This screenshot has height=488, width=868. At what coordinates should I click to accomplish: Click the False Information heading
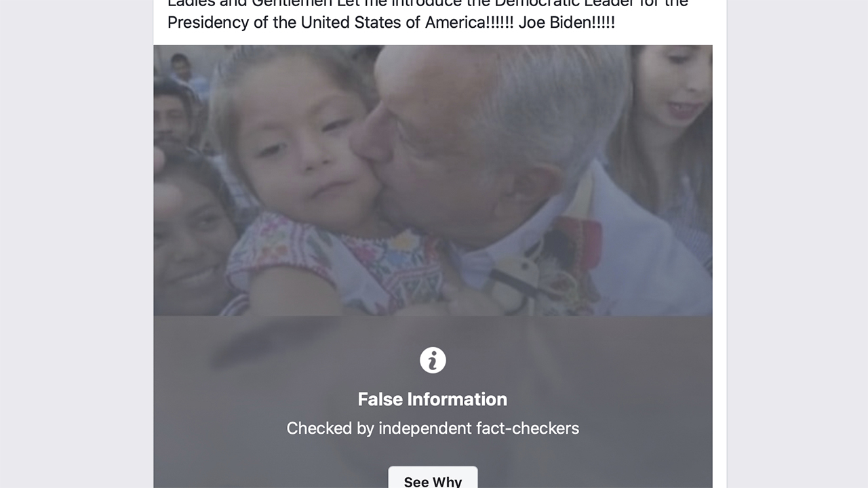pos(433,399)
